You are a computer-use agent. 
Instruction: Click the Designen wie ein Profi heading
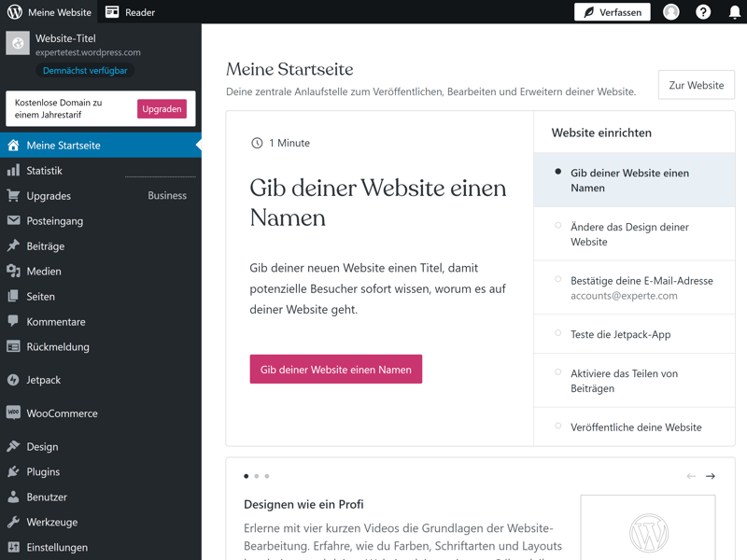point(303,504)
